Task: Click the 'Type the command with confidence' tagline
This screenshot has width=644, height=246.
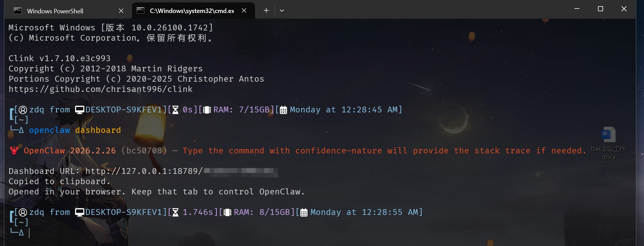Action: click(x=384, y=151)
